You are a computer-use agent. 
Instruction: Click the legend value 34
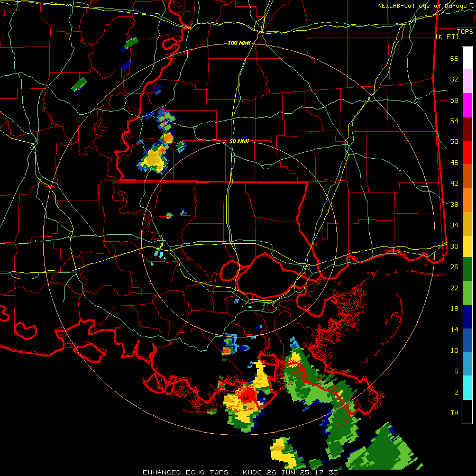tap(454, 225)
